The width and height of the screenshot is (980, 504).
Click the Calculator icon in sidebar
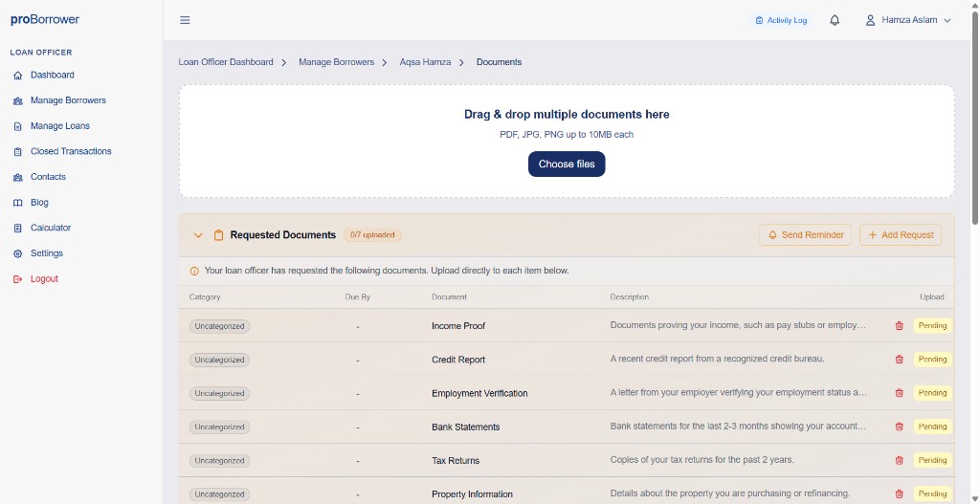pos(17,228)
